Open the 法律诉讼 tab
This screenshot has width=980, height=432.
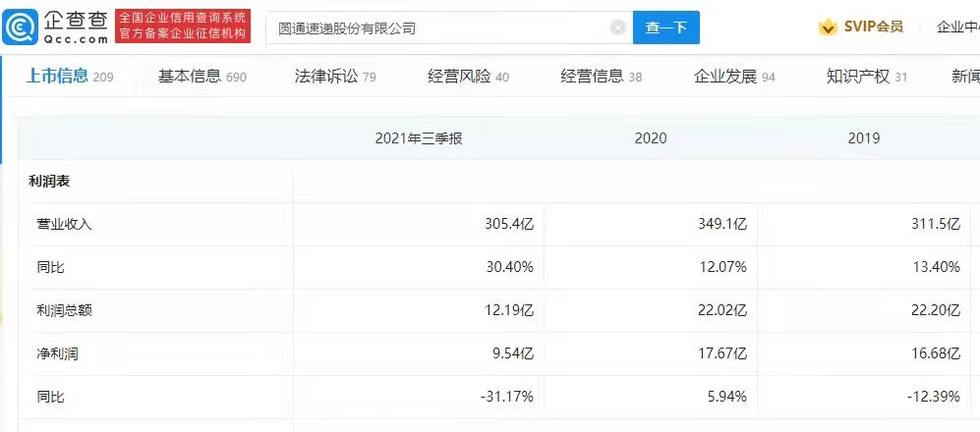click(x=335, y=77)
